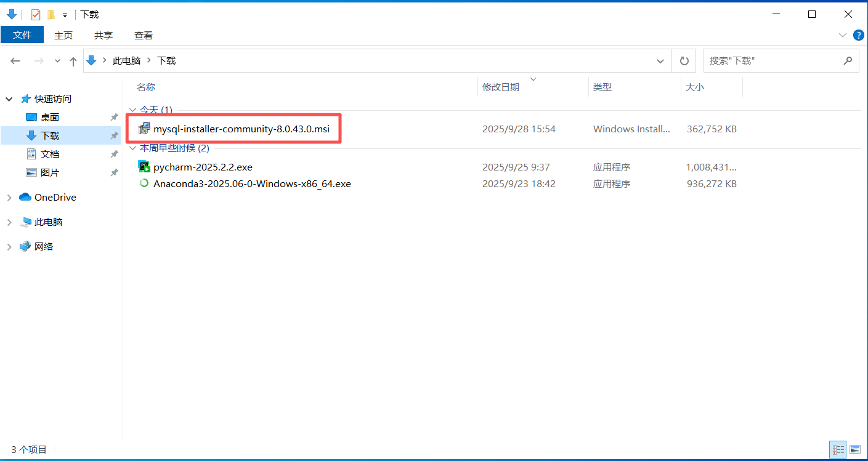Click the date 2025/9/28 15:54
Screen dimensions: 868x461
519,129
